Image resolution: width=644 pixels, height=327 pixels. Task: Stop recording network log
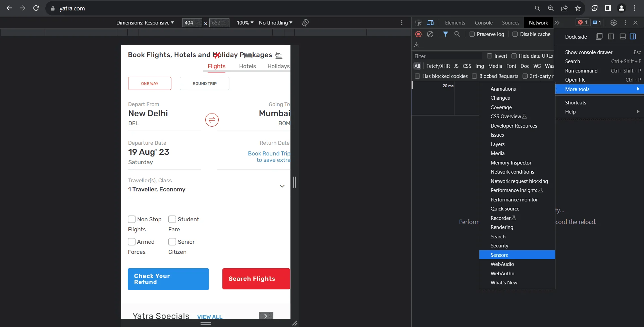(x=418, y=34)
